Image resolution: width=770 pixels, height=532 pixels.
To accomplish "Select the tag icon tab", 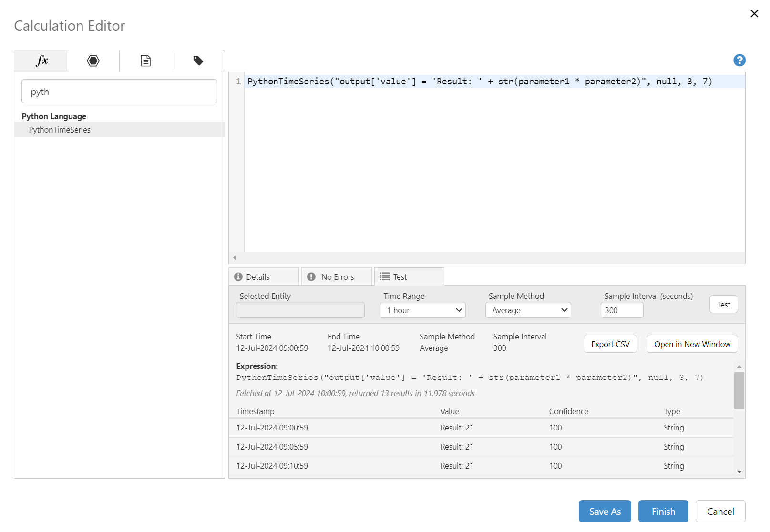I will [198, 61].
